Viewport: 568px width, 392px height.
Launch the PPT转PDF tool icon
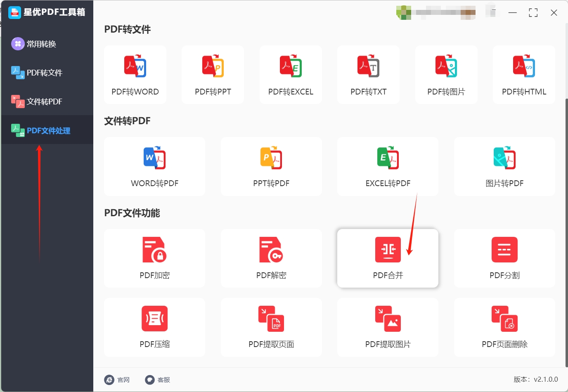coord(271,158)
